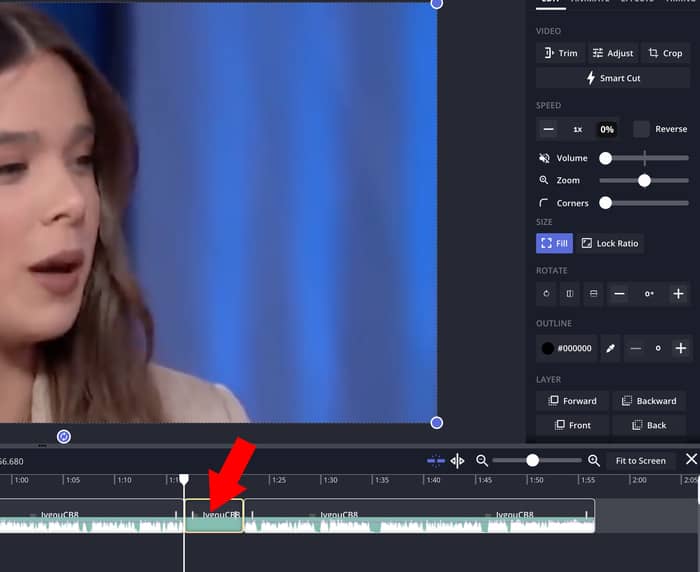This screenshot has height=572, width=700.
Task: Enable the Reverse checkbox
Action: [642, 129]
